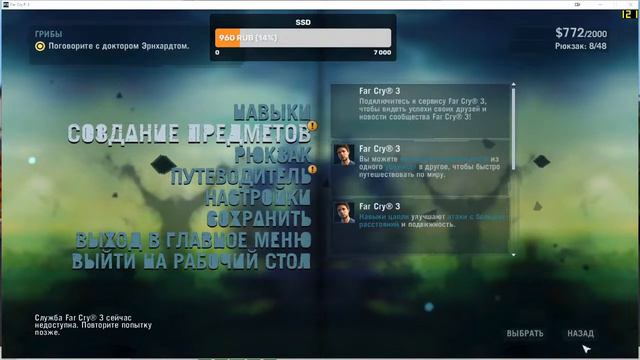The image size is (640, 360).
Task: Click the НАЗАД button
Action: pyautogui.click(x=580, y=333)
